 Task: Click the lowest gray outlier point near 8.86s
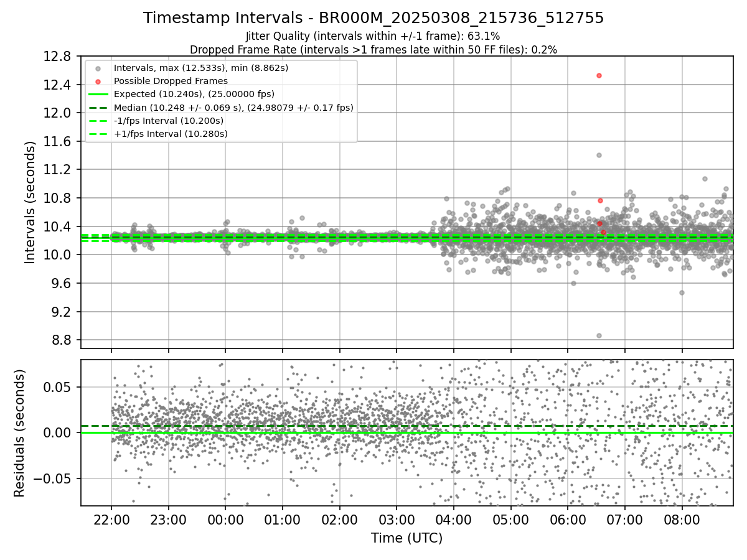click(599, 335)
